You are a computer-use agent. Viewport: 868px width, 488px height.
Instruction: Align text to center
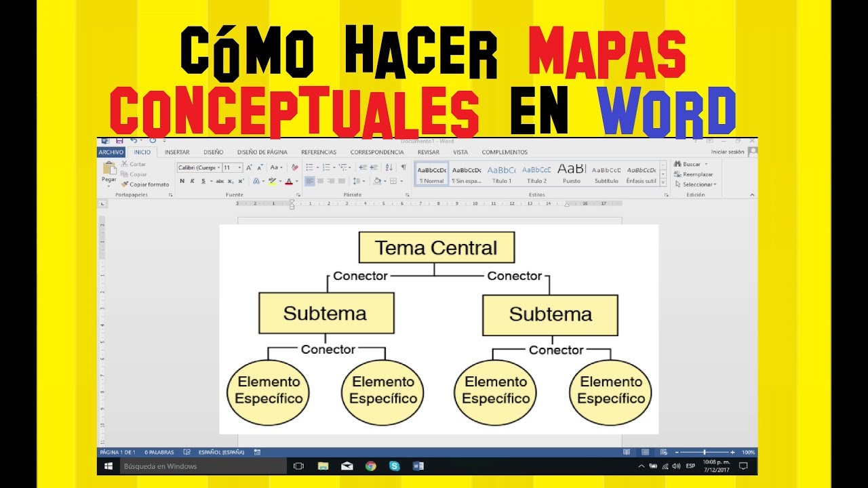[321, 181]
